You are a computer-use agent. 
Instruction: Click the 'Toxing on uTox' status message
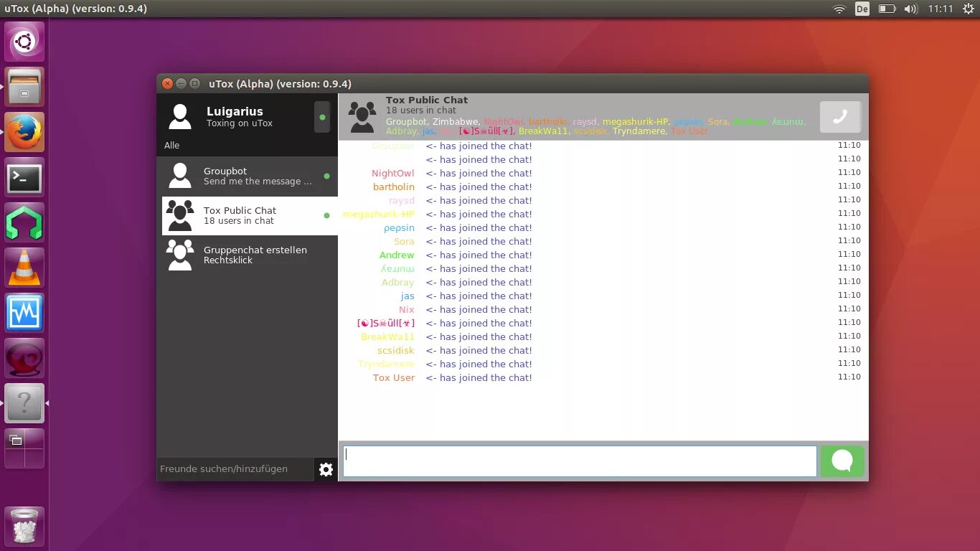240,123
